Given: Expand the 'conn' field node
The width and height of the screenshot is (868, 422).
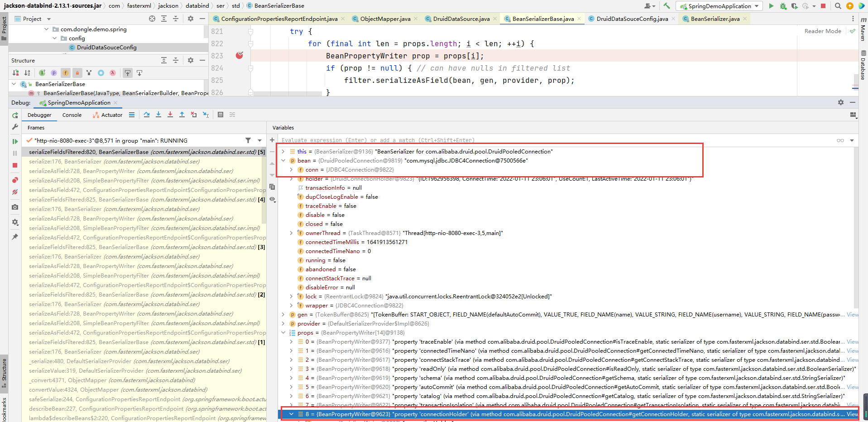Looking at the screenshot, I should tap(291, 169).
